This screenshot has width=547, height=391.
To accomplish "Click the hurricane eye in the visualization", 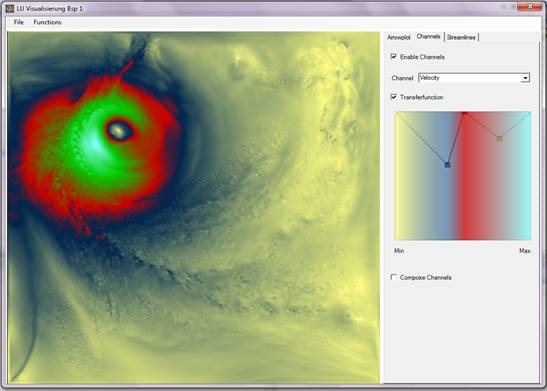I will click(119, 131).
